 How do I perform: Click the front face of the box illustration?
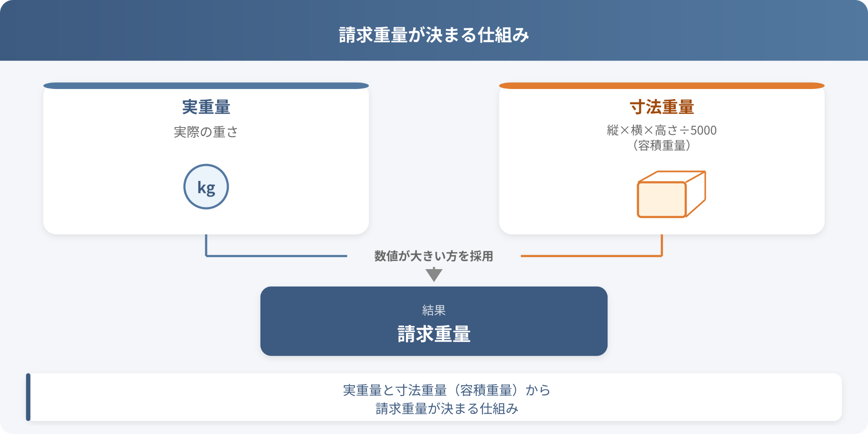coord(662,200)
